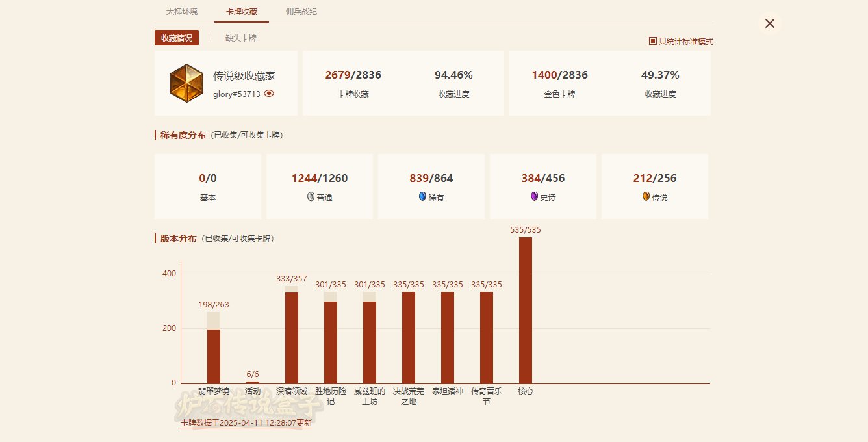Select the 卡牌收藏 tab
Screen dimensions: 868x442
[x=242, y=12]
